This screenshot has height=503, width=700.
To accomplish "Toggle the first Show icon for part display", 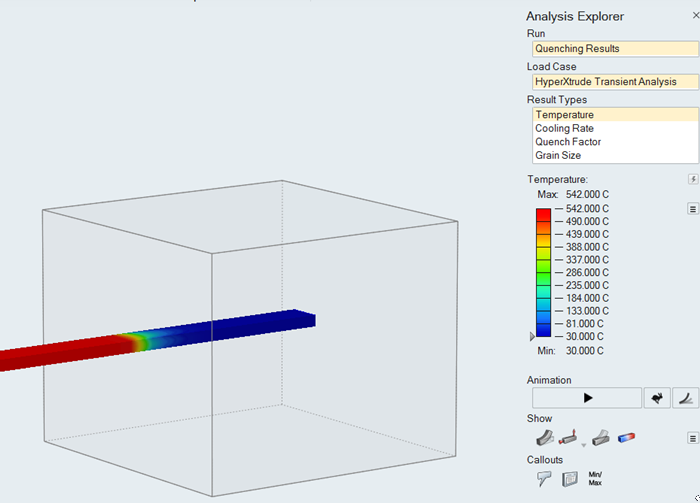I will coord(545,437).
